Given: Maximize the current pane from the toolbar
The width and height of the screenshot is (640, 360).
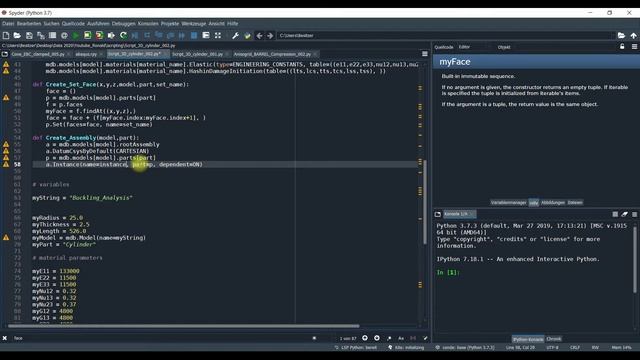Looking at the screenshot, I should coord(206,36).
